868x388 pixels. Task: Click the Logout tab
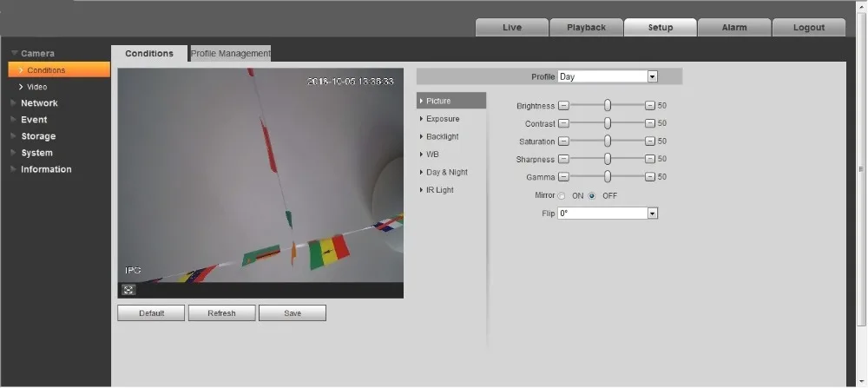[809, 28]
